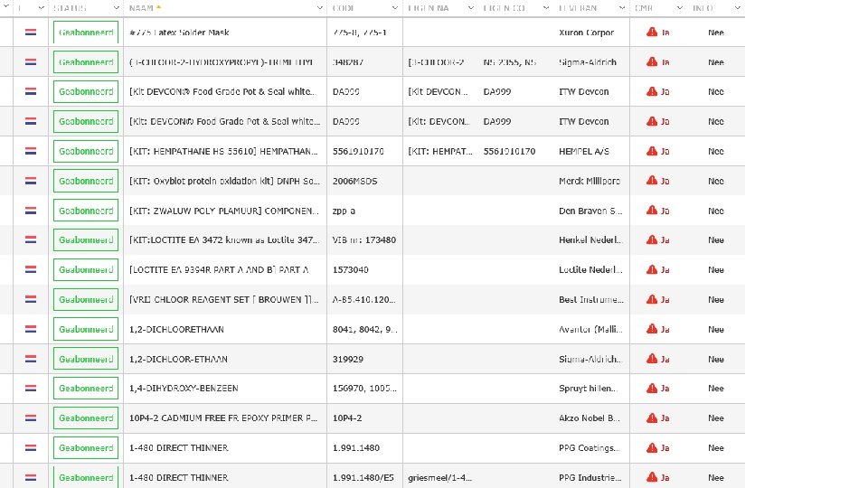Open the LEVERAN column filter dropdown
This screenshot has height=488, width=868.
coord(622,8)
